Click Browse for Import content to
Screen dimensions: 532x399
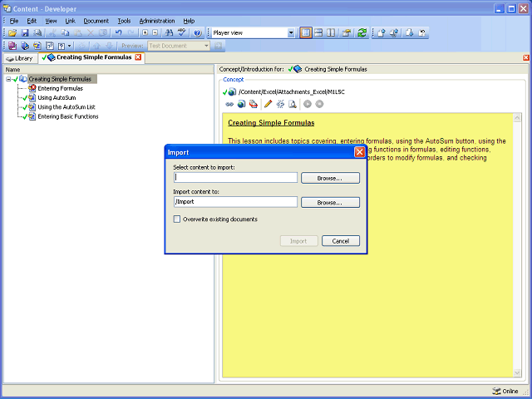point(330,203)
